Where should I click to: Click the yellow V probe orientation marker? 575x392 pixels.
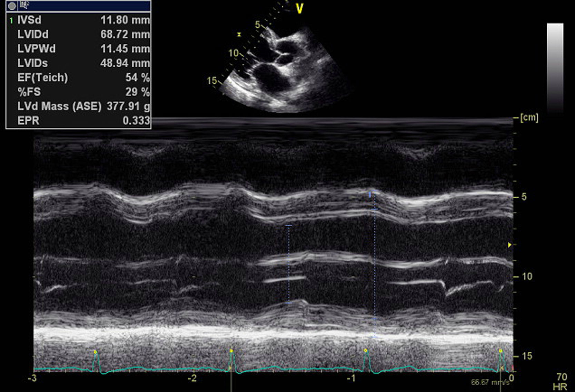click(299, 9)
